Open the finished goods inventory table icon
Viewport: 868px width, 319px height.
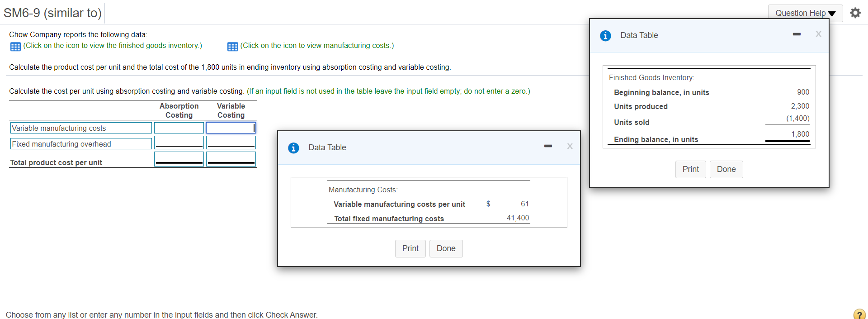(15, 46)
